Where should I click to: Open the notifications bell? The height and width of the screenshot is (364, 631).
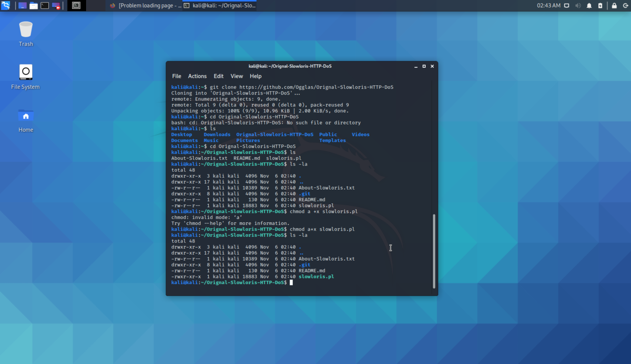pyautogui.click(x=589, y=6)
